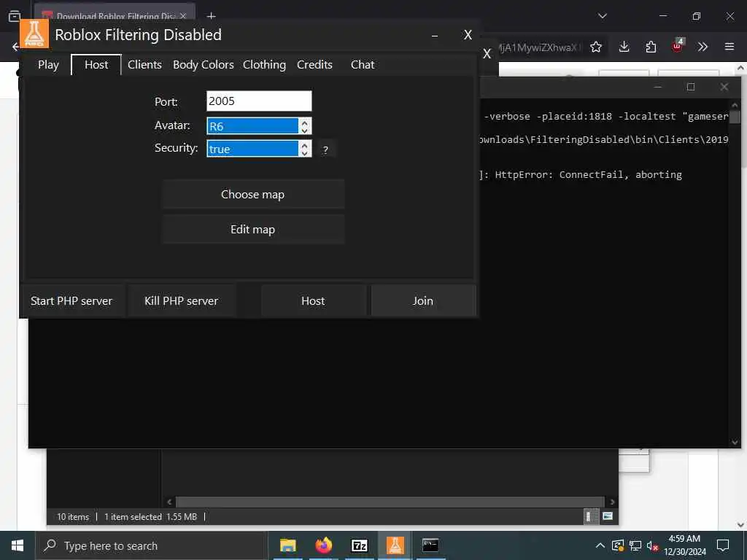Open the Clients tab
Image resolution: width=747 pixels, height=560 pixels.
pos(144,65)
